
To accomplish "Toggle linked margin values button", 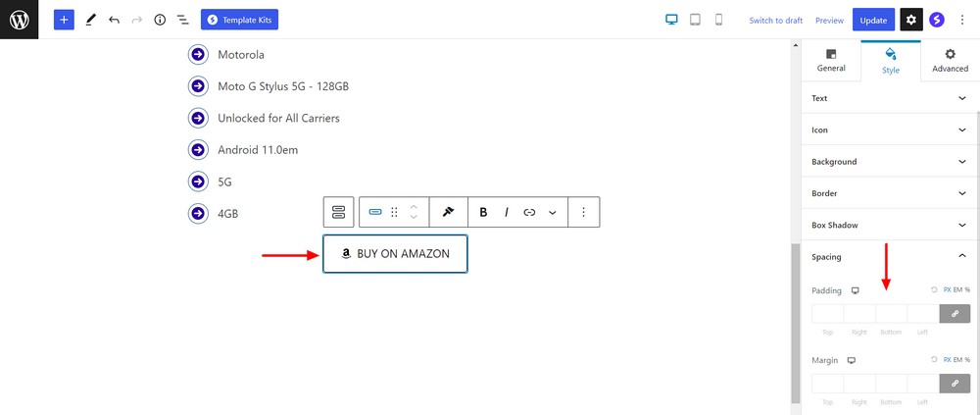I will [x=955, y=384].
